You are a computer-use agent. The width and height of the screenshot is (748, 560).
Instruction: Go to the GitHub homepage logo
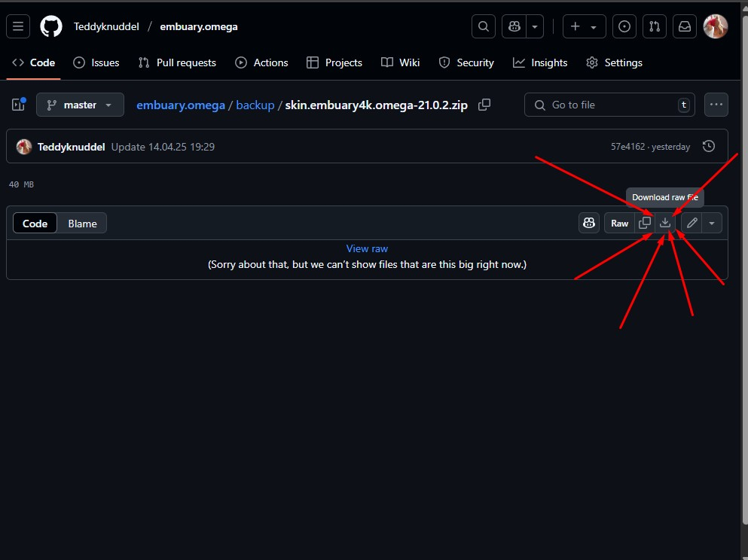pos(51,26)
